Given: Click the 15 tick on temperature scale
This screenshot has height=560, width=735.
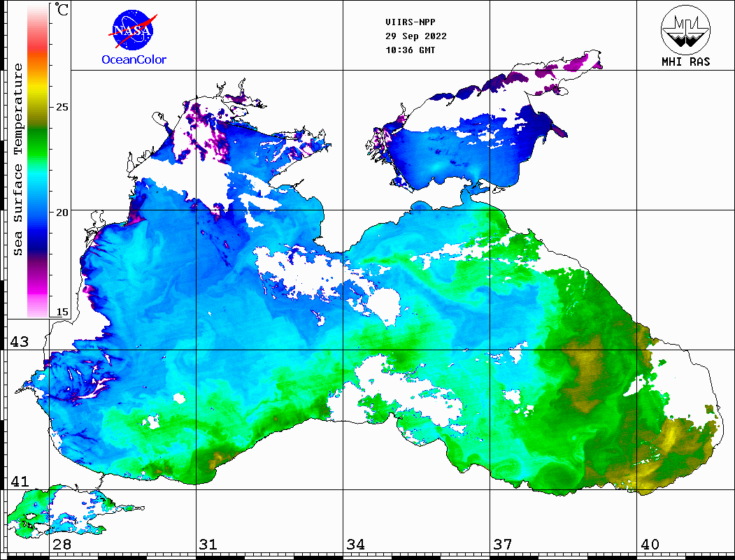Looking at the screenshot, I should pos(62,312).
